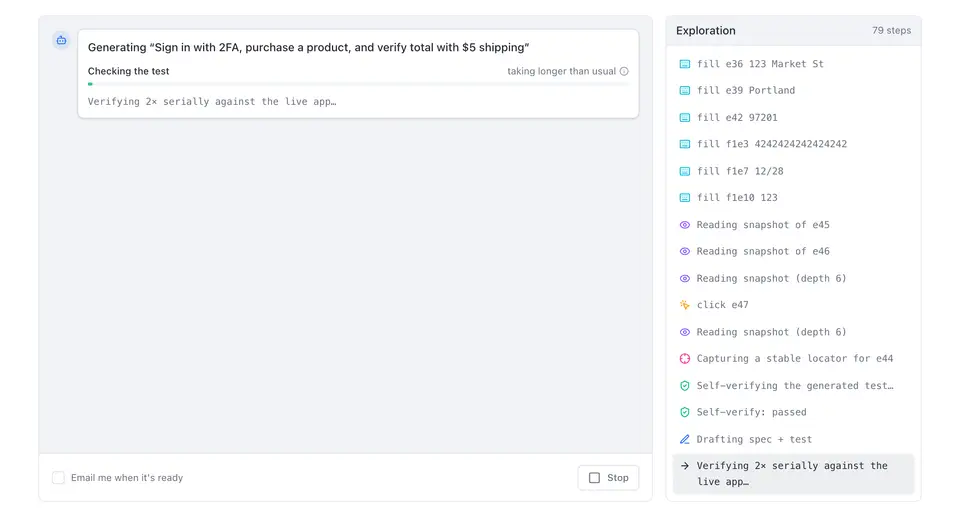Click the robot assistant avatar icon
Viewport: 960px width, 521px height.
(x=61, y=40)
